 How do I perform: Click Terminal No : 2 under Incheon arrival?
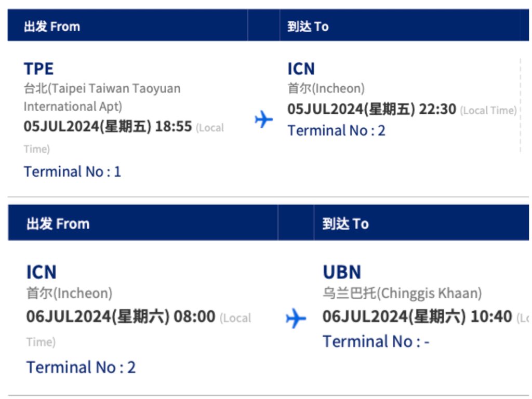(336, 130)
